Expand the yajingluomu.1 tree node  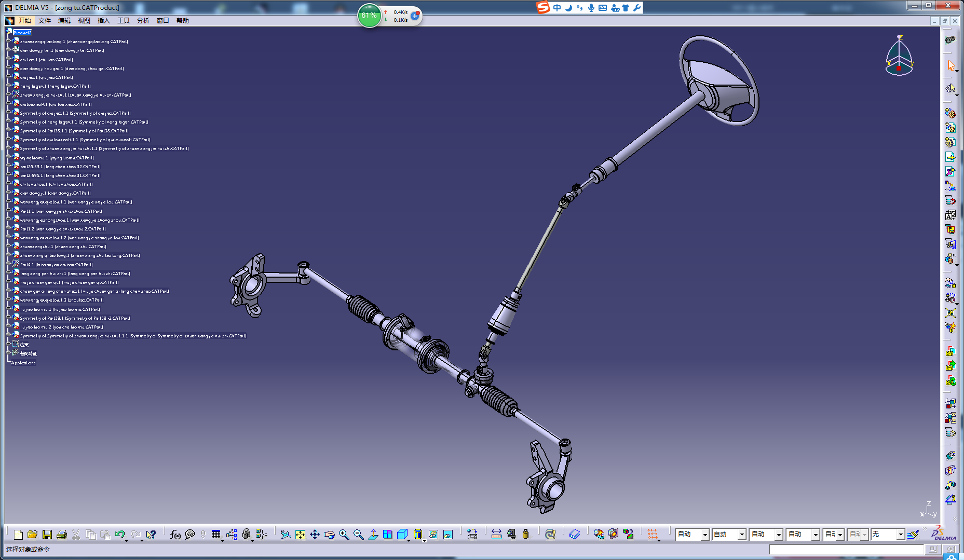coord(9,157)
